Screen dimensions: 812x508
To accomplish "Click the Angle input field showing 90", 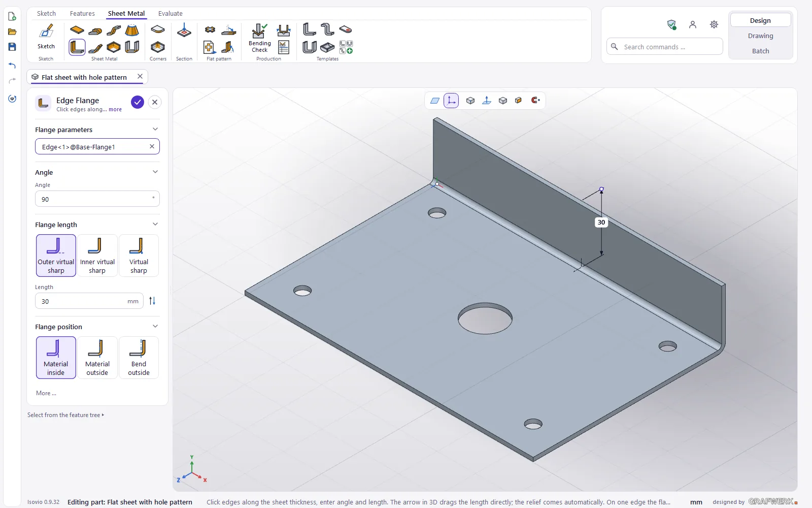I will point(97,199).
